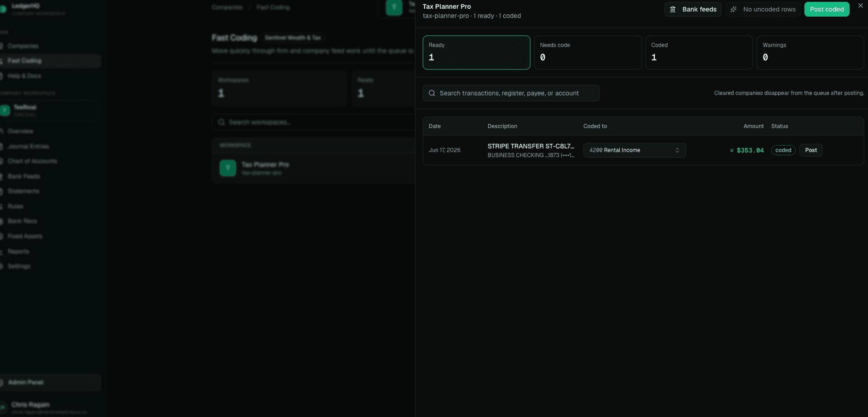Open Journal Entries in background sidebar
Screen dimensions: 868x417
[x=28, y=147]
